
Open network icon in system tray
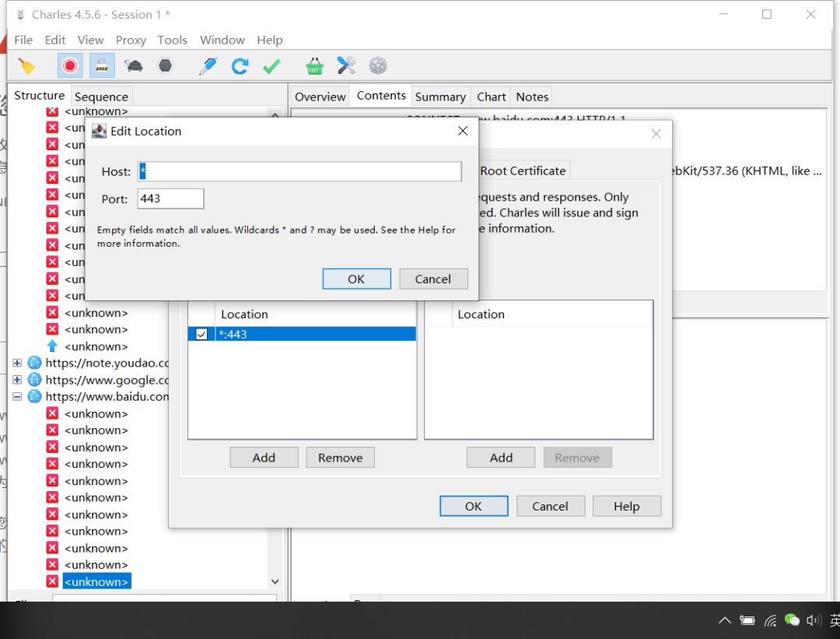770,621
